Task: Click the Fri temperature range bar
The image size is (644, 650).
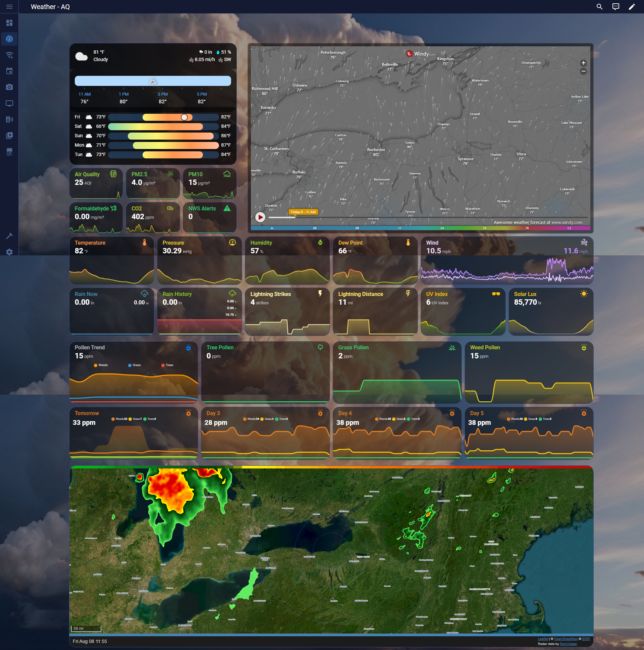Action: 163,117
